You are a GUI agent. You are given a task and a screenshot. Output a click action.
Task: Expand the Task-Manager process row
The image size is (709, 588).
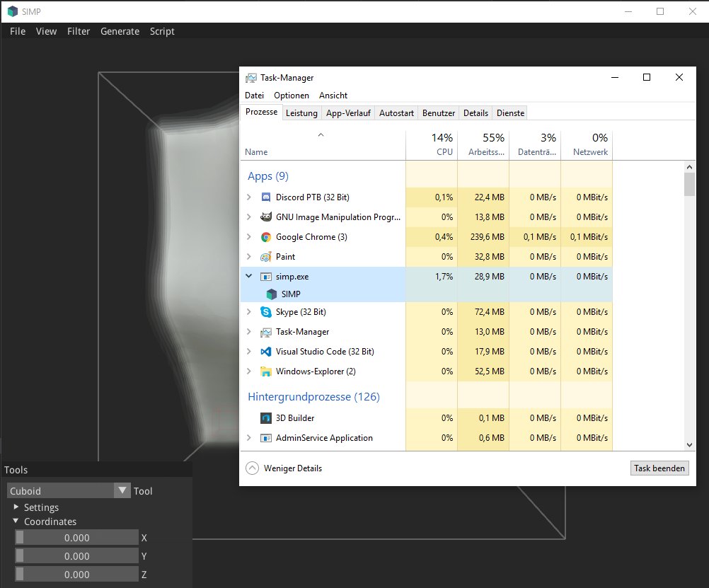pyautogui.click(x=248, y=332)
